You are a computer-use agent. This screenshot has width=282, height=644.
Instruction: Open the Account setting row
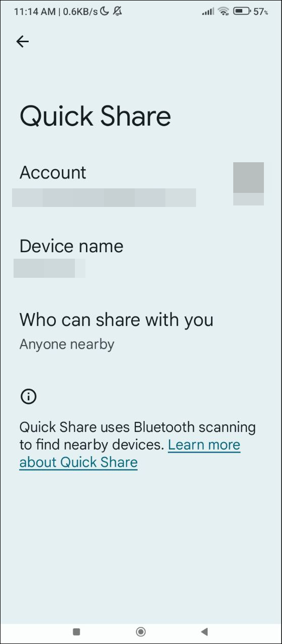[x=141, y=184]
